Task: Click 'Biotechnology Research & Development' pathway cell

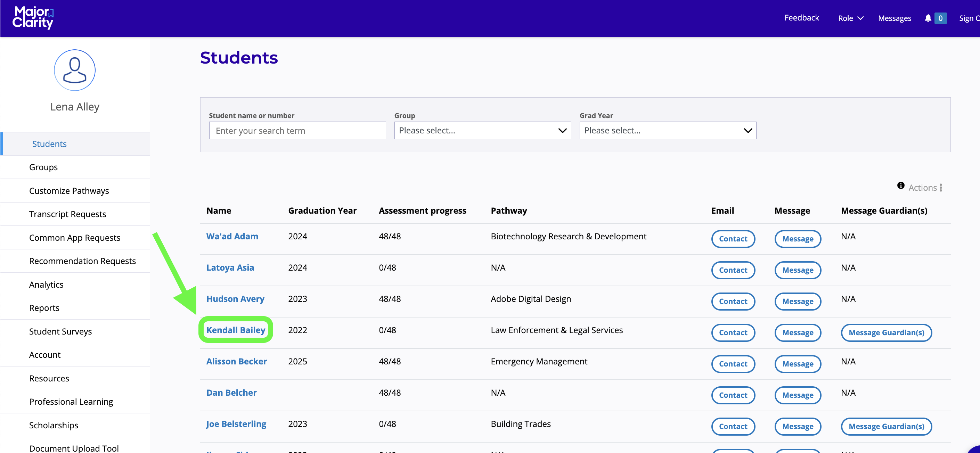Action: click(x=569, y=236)
